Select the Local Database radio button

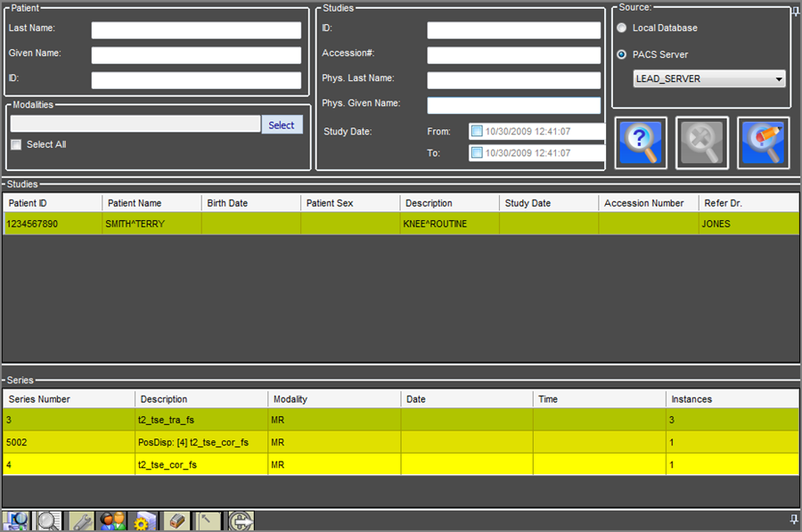621,28
